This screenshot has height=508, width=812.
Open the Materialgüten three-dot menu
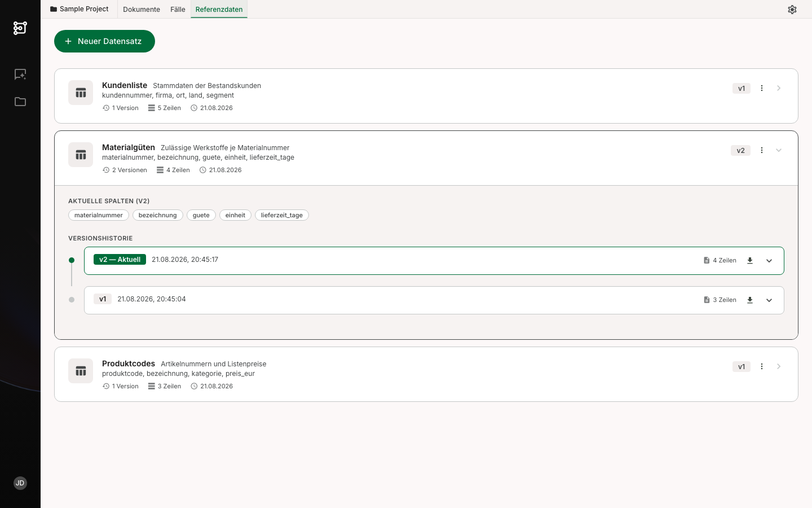[x=762, y=150]
